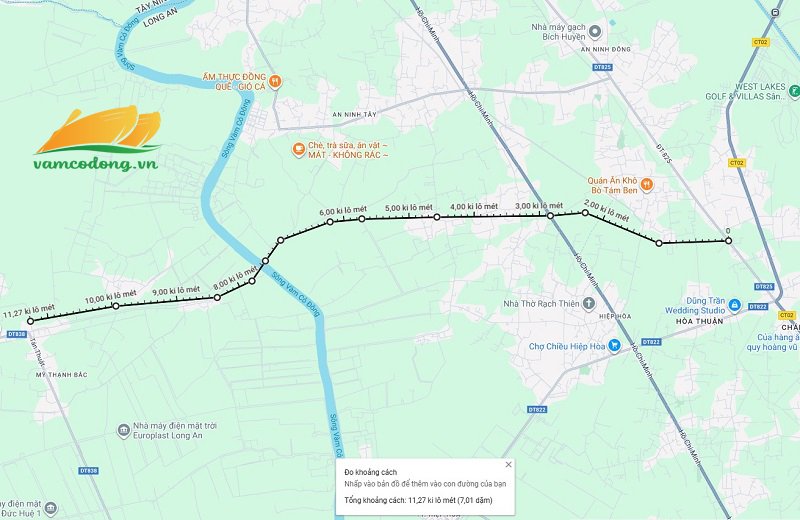Viewport: 800px width, 520px height.
Task: Click the Ẩm Thực Đồng Quê restaurant pin
Action: tap(275, 82)
